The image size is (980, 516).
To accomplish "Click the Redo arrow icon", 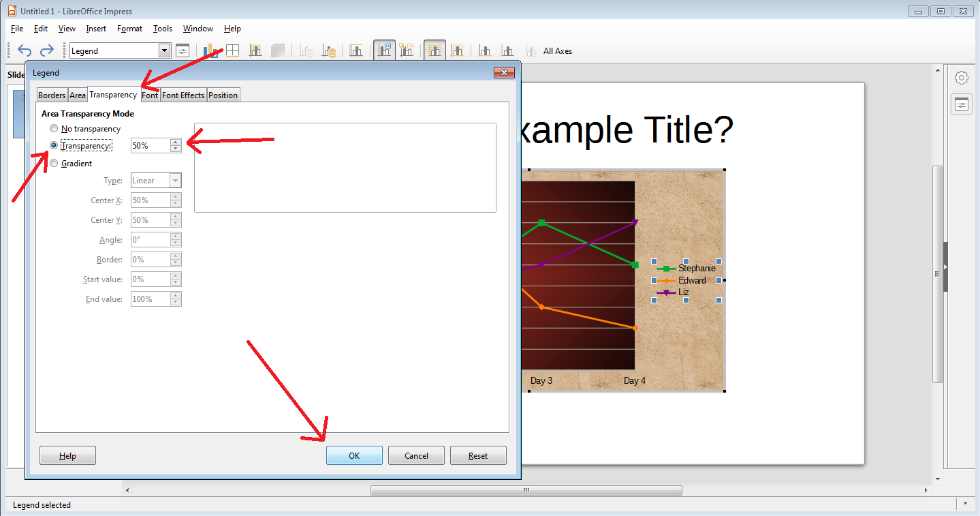I will coord(47,50).
